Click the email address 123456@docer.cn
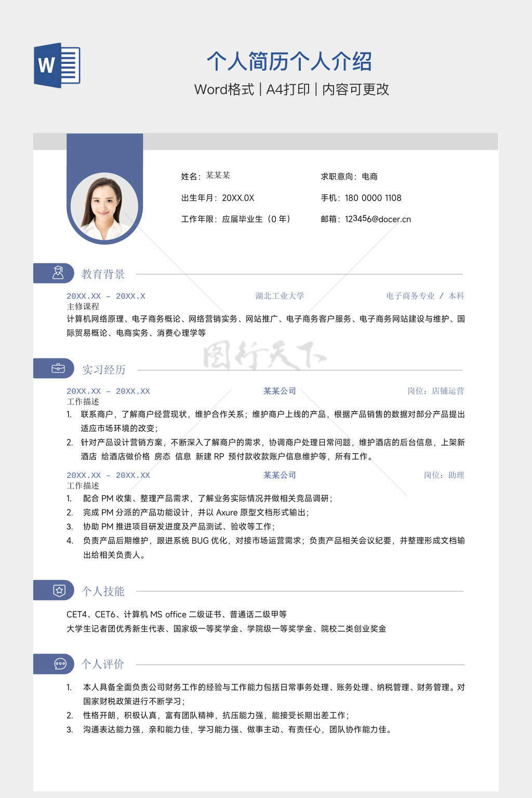532x798 pixels. 377,219
